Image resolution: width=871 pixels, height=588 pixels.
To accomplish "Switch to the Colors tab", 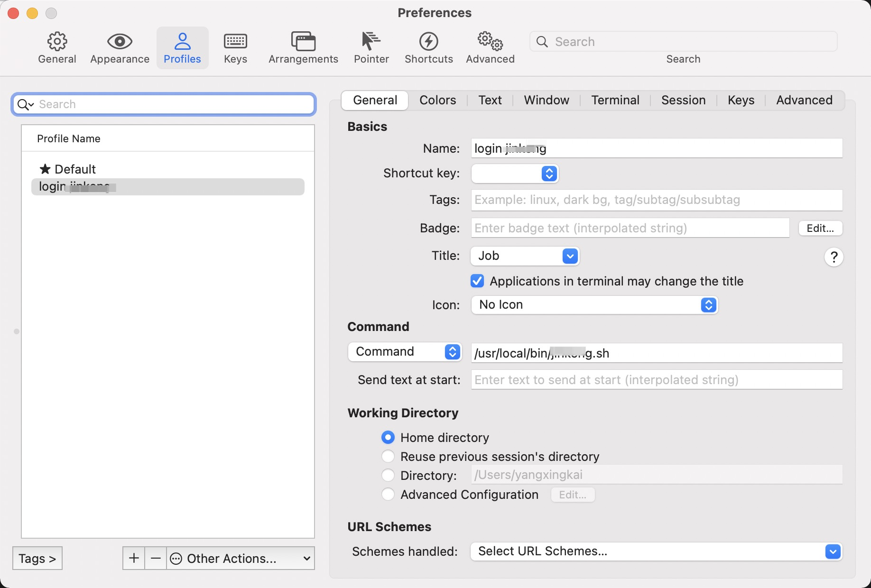I will (x=437, y=100).
